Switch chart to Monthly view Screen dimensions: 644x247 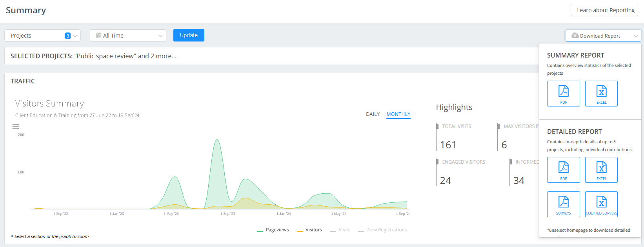[398, 114]
